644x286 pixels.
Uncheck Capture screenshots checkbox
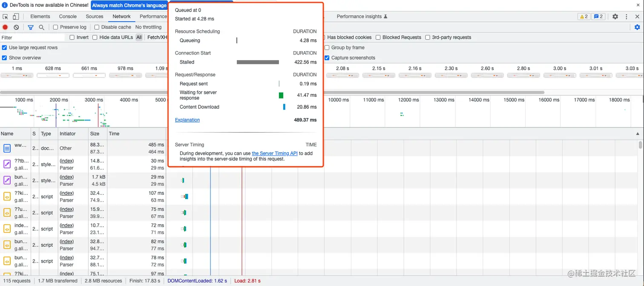(x=327, y=58)
